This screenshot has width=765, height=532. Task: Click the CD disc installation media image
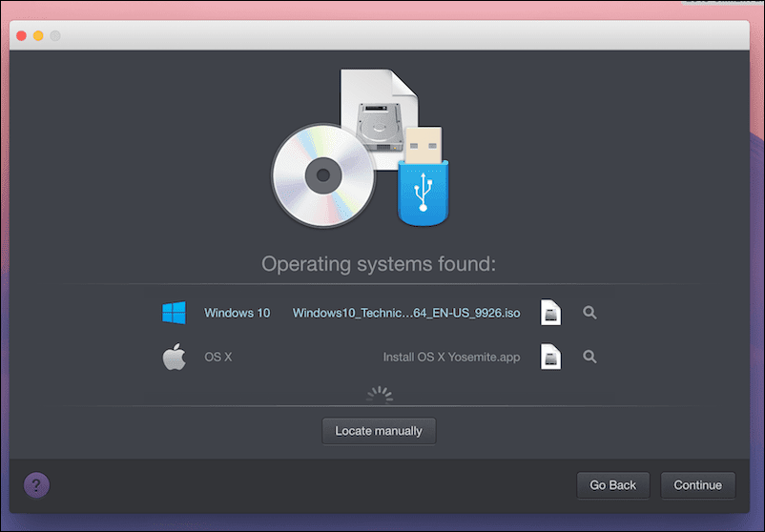pos(323,175)
